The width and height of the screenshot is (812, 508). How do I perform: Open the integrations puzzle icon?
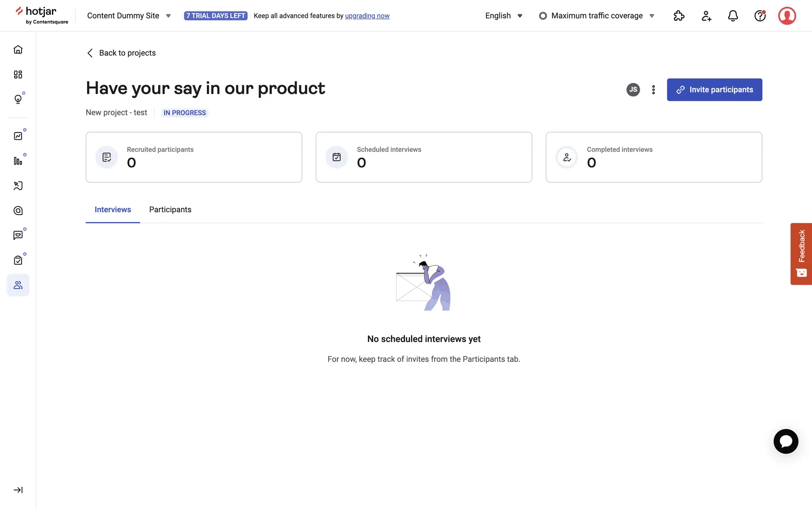(679, 16)
